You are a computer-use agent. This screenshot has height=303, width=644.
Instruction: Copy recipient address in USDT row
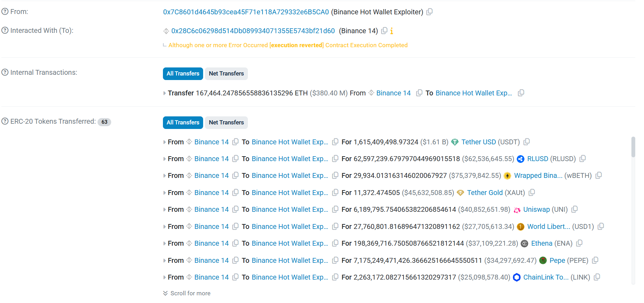coord(335,142)
